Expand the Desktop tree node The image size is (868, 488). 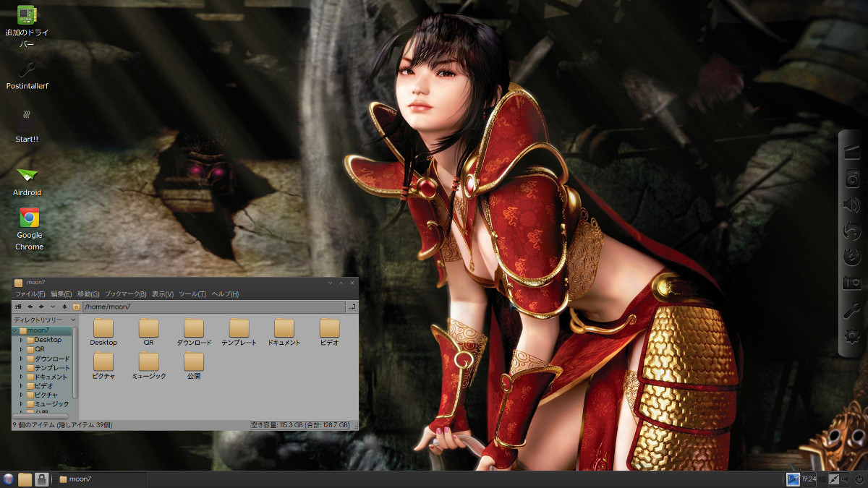22,340
